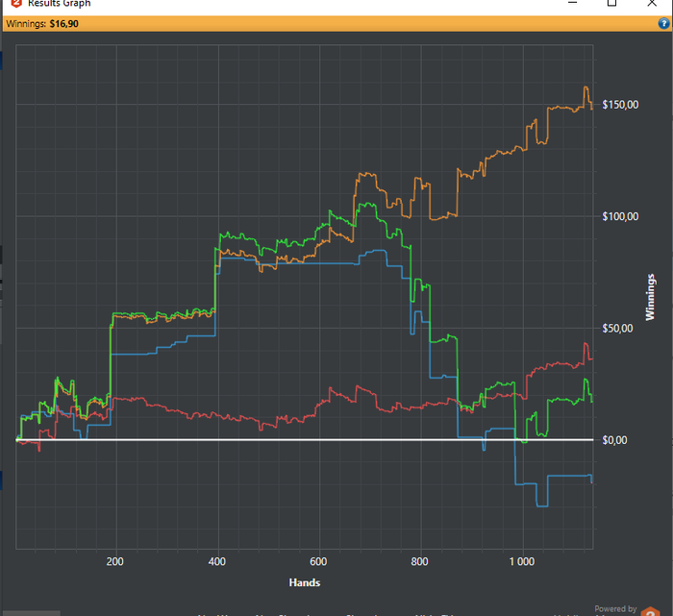
Task: Close the Results Graph window
Action: 652,3
